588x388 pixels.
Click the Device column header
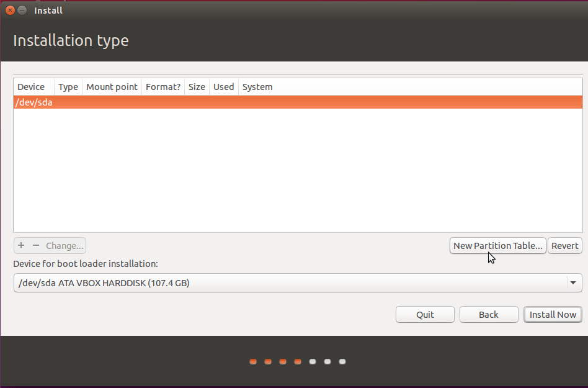[x=32, y=87]
